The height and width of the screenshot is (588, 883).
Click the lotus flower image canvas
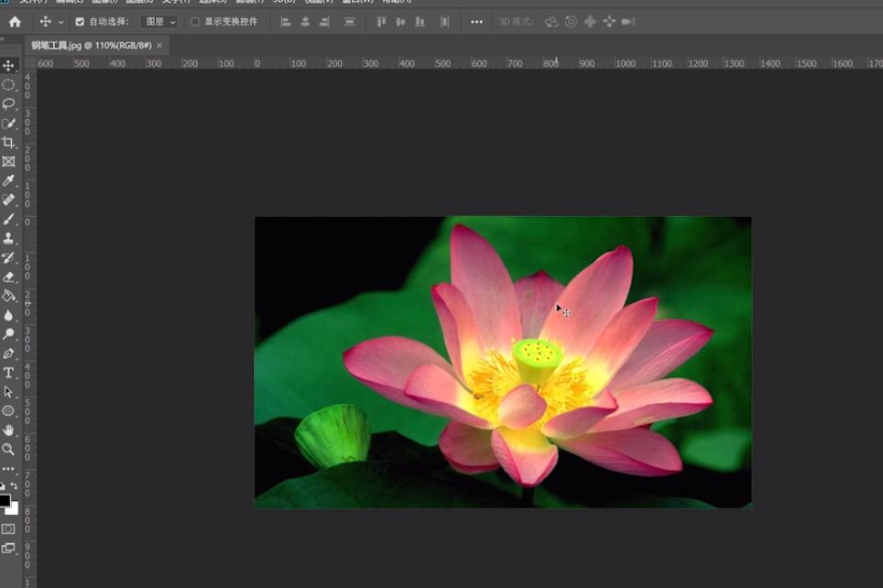503,363
